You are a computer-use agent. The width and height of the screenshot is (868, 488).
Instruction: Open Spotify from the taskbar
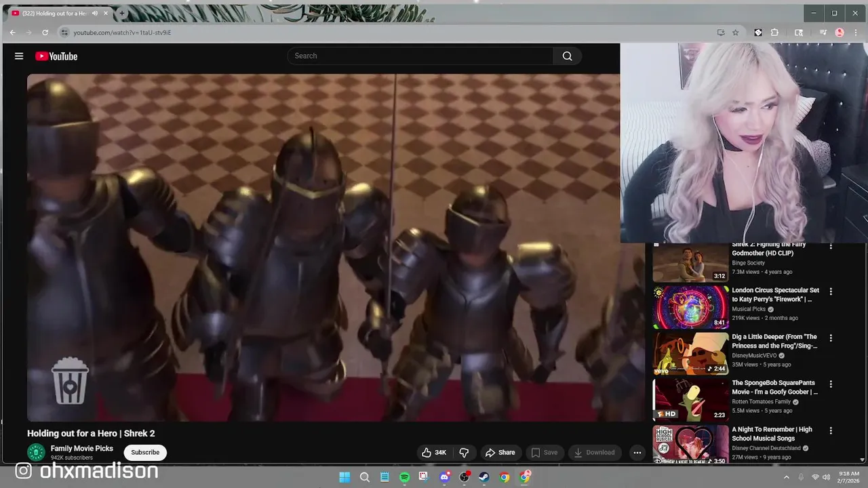click(x=405, y=477)
